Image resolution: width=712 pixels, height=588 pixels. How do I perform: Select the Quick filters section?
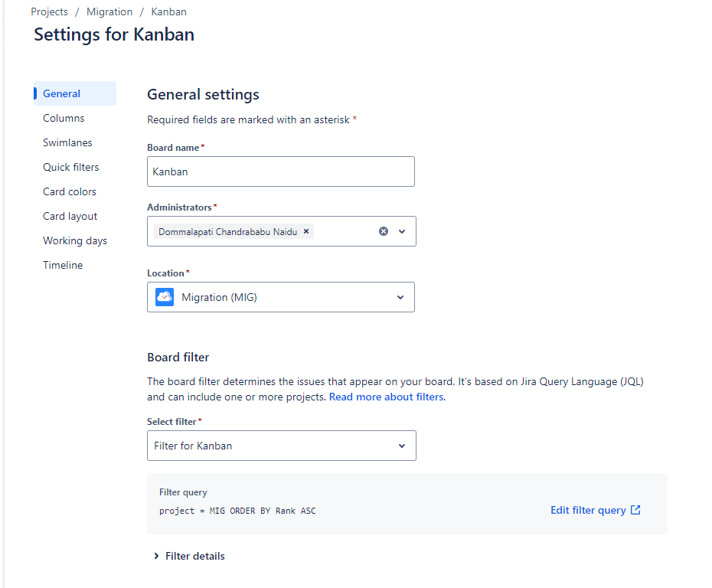[x=70, y=167]
